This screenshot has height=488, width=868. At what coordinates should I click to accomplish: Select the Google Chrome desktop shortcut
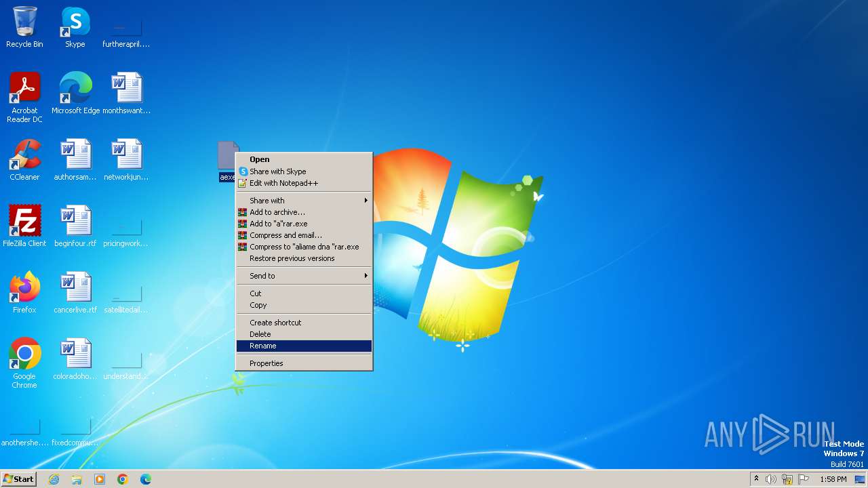tap(24, 363)
